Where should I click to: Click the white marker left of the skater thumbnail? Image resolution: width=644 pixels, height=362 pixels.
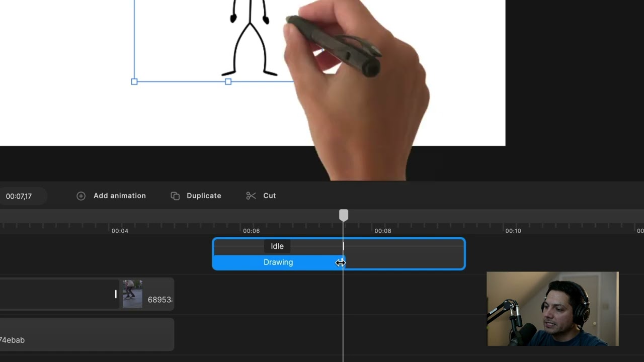click(x=116, y=294)
